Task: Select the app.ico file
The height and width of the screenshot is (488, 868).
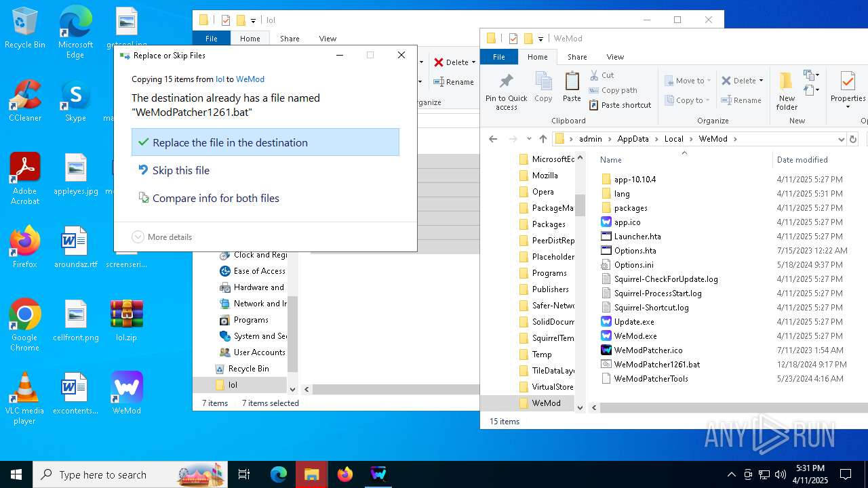Action: pyautogui.click(x=627, y=222)
